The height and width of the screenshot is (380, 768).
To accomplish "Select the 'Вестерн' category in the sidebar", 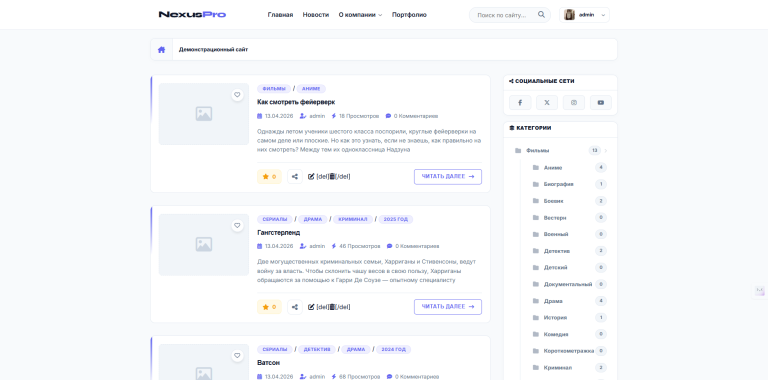I will (555, 217).
